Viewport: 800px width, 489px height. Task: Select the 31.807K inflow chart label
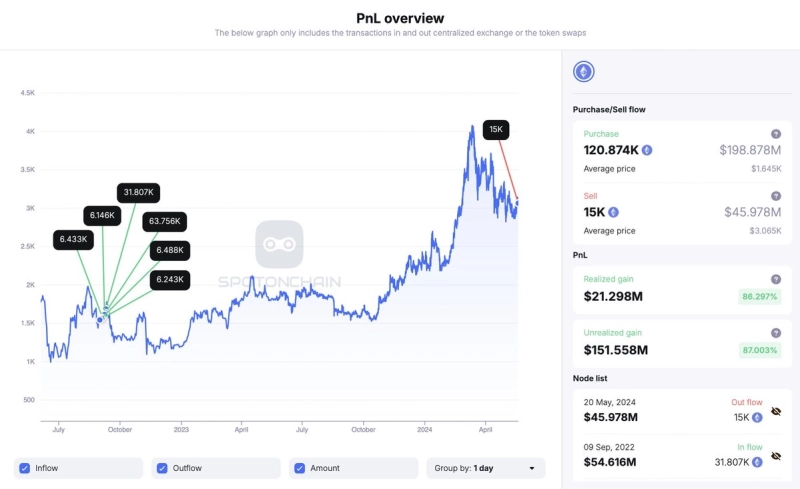(x=138, y=192)
